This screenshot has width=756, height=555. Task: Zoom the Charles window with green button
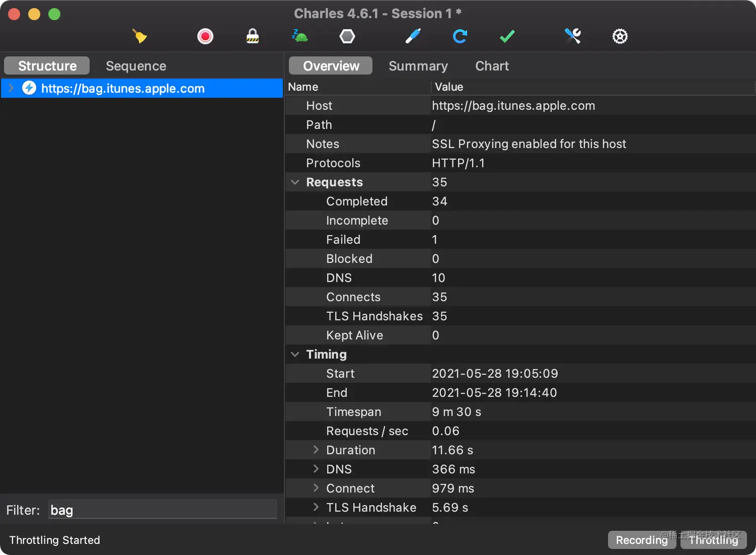click(54, 14)
